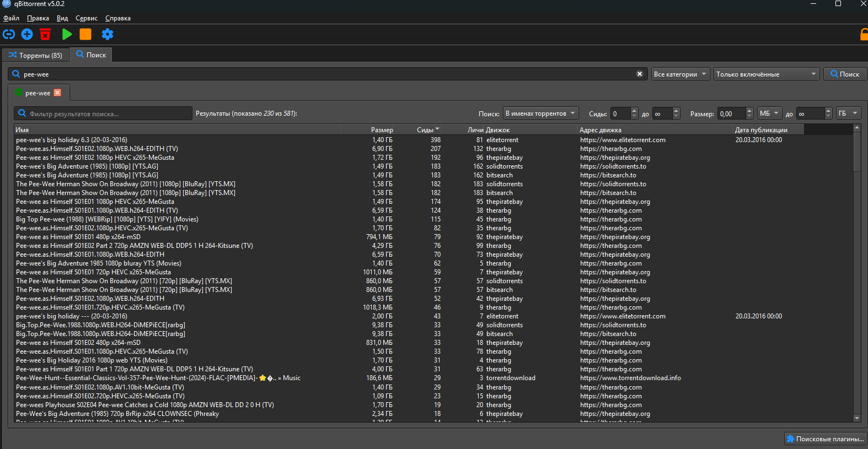Image resolution: width=868 pixels, height=449 pixels.
Task: Open the Все категории dropdown
Action: click(680, 74)
